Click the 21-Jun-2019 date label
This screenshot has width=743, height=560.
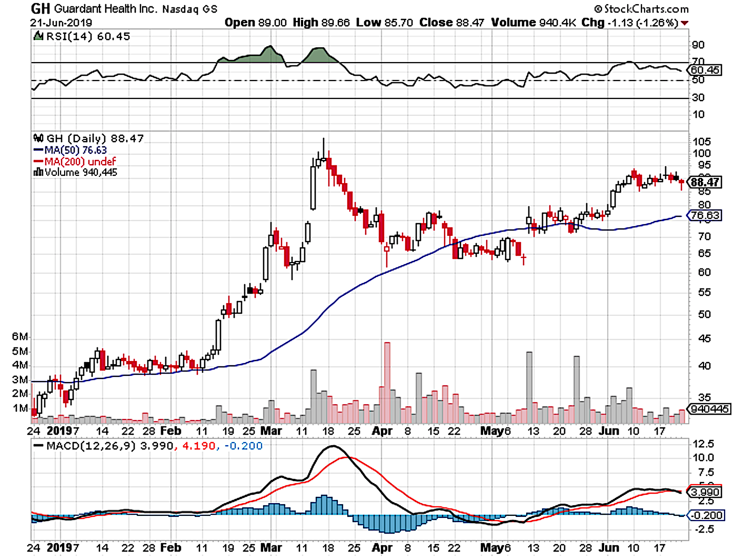point(61,23)
